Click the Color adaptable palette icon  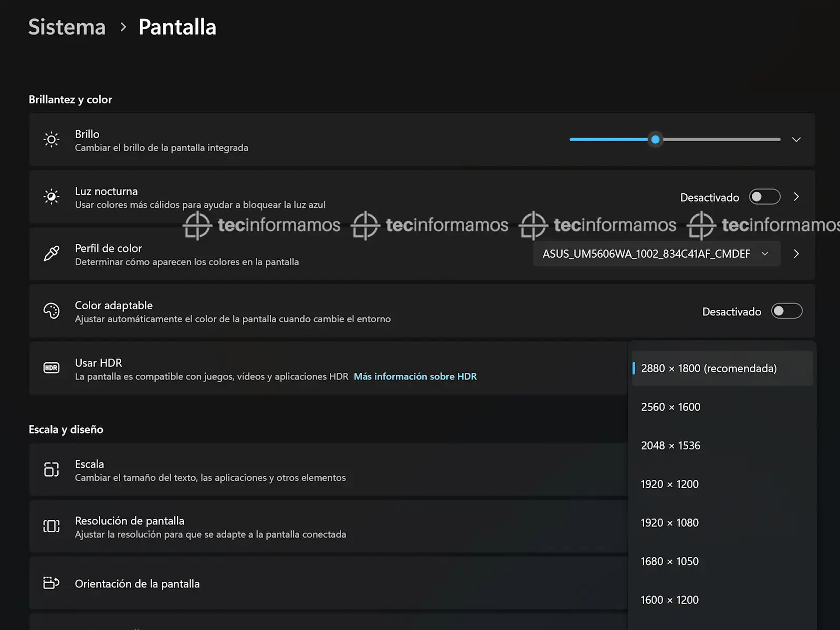pyautogui.click(x=51, y=311)
